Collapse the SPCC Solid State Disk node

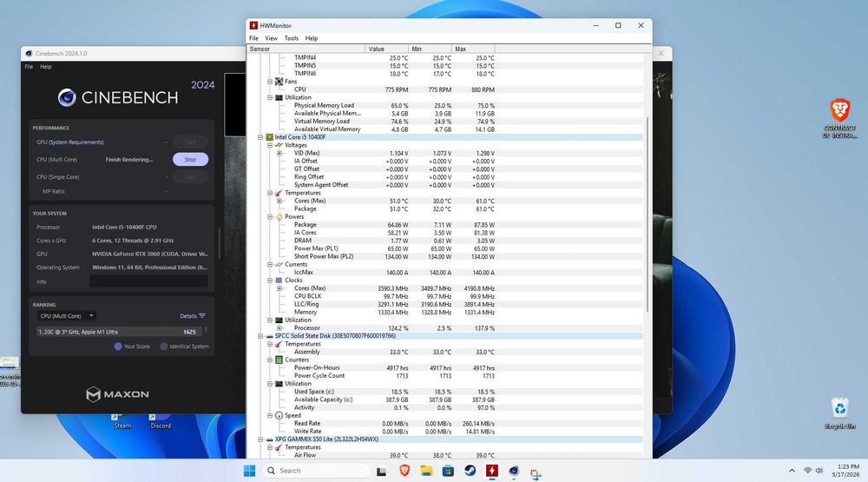click(260, 336)
